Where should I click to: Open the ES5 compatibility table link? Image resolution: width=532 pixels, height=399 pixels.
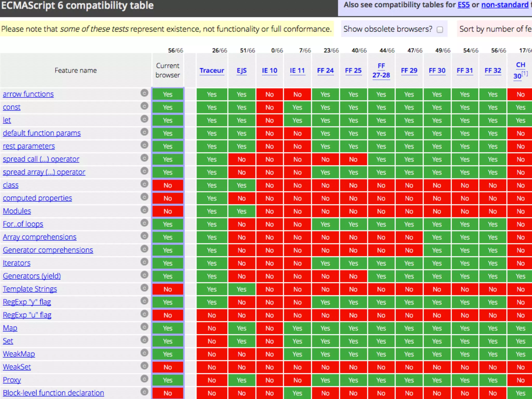click(x=463, y=5)
